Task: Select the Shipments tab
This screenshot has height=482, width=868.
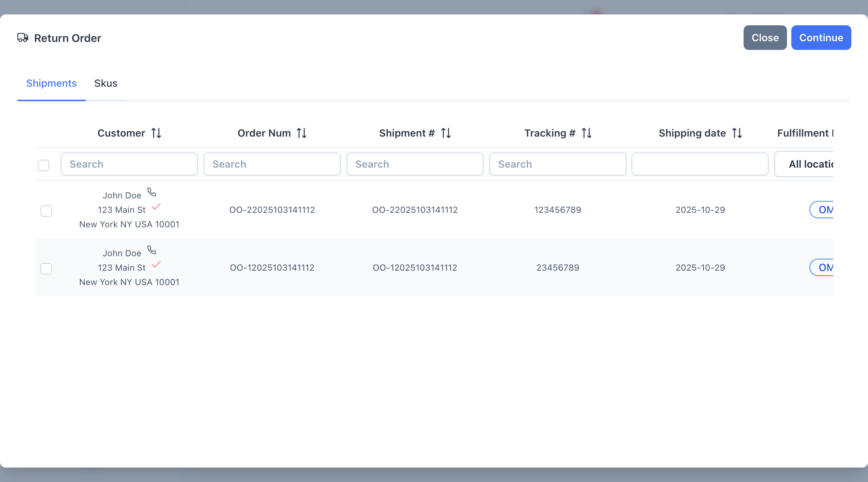Action: pyautogui.click(x=51, y=83)
